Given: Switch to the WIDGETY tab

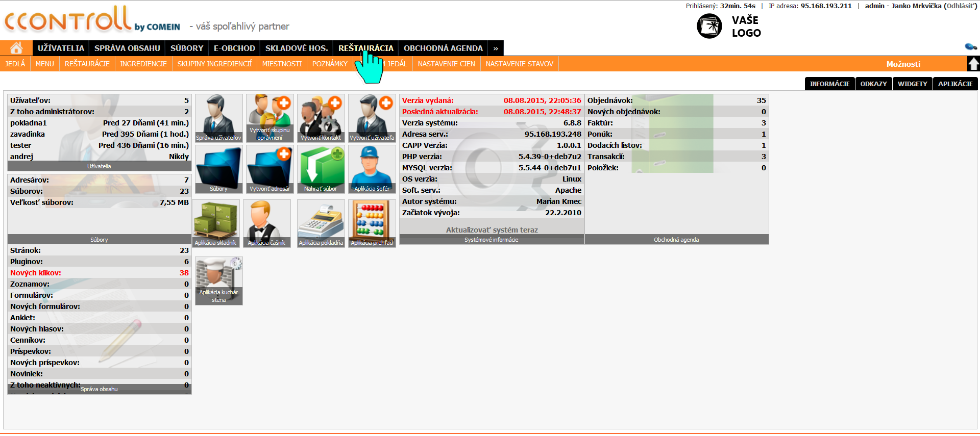Looking at the screenshot, I should [x=912, y=84].
